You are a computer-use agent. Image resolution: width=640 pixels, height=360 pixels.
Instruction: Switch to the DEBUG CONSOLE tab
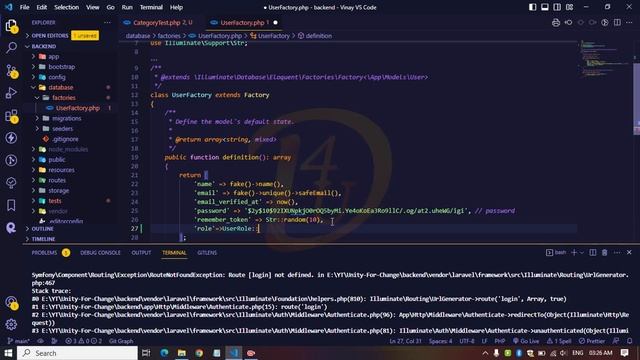pyautogui.click(x=100, y=253)
